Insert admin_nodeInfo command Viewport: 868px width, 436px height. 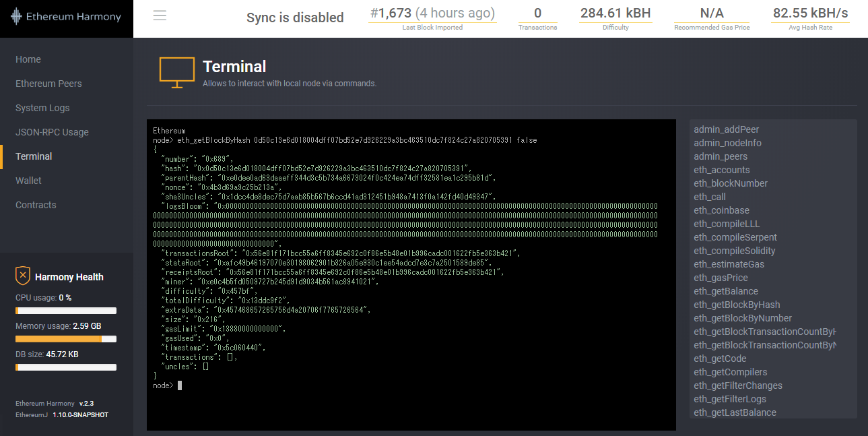727,143
